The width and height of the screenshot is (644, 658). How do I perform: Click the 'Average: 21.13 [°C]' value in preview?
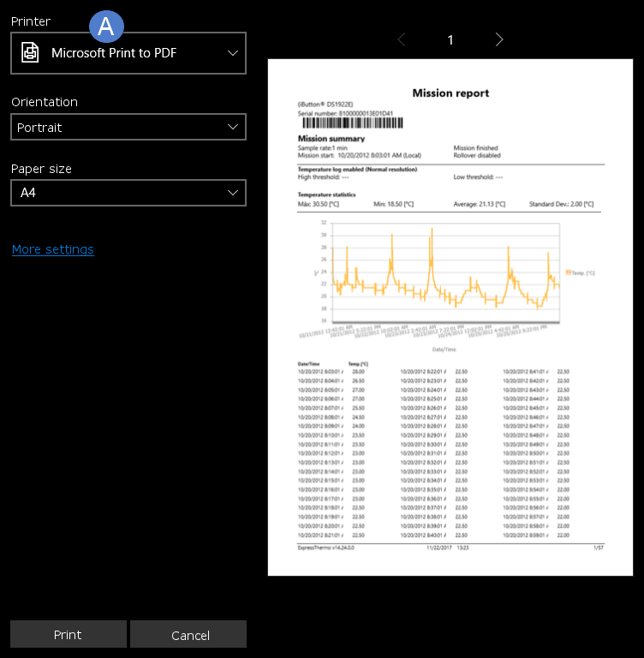pyautogui.click(x=479, y=204)
